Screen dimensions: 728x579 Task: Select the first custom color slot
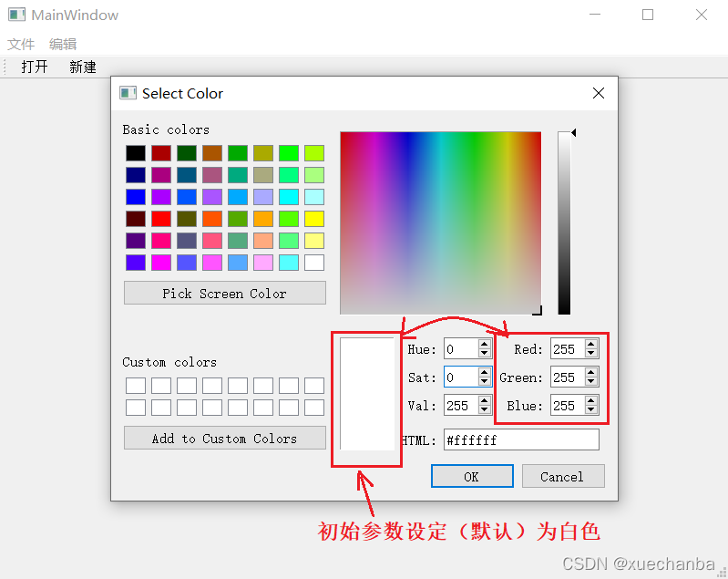pyautogui.click(x=136, y=386)
